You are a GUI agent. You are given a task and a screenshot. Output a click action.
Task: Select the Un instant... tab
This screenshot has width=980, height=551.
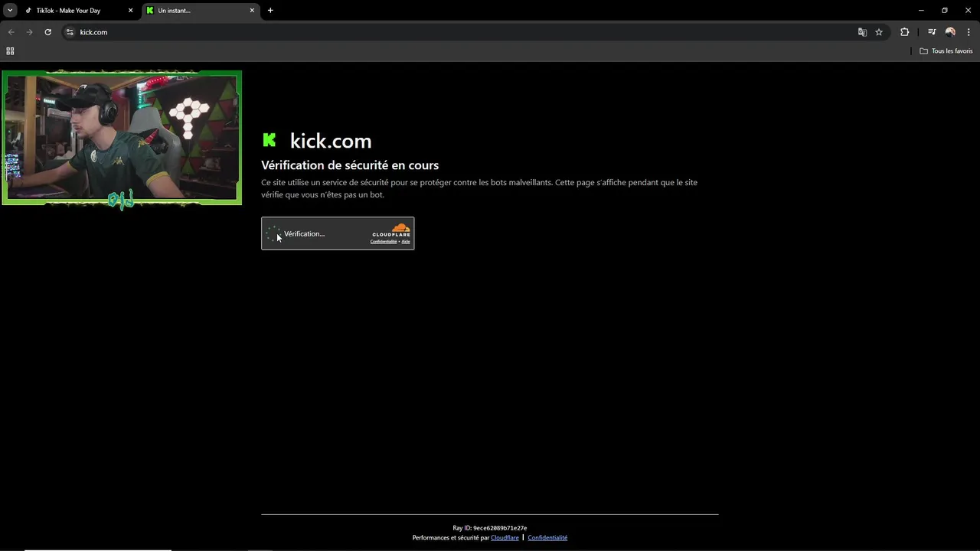click(202, 11)
